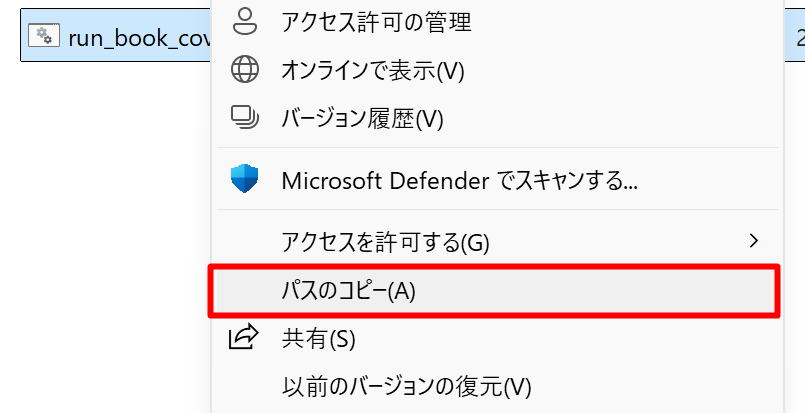Click the gear file icon of run_book_cov
The height and width of the screenshot is (413, 805).
click(x=44, y=36)
